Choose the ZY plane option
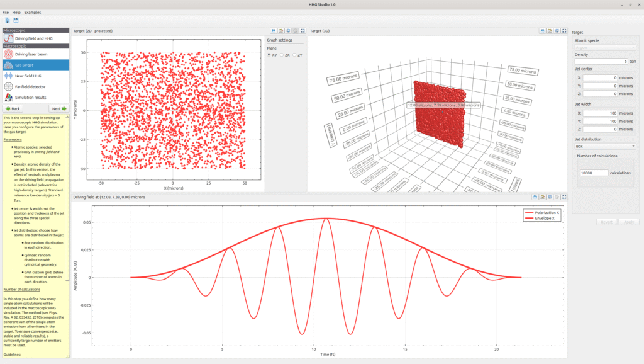 295,55
